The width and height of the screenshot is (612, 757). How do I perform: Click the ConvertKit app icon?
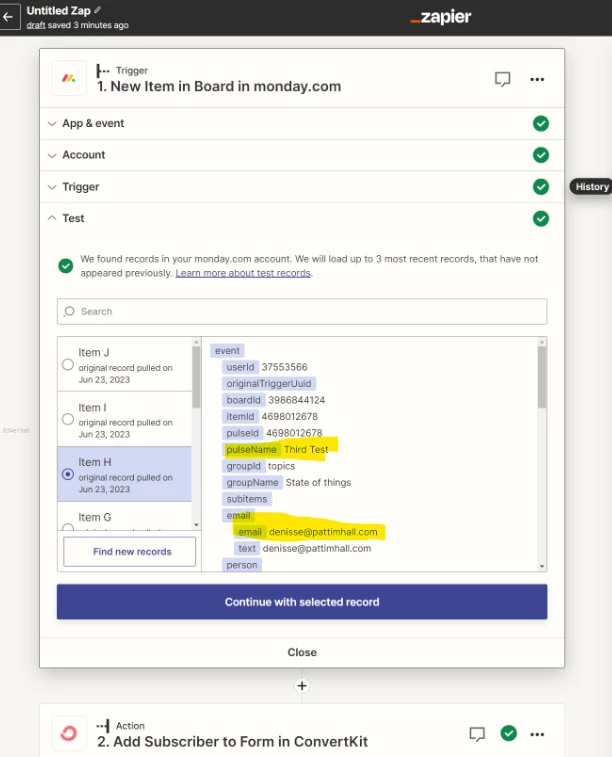(x=69, y=733)
